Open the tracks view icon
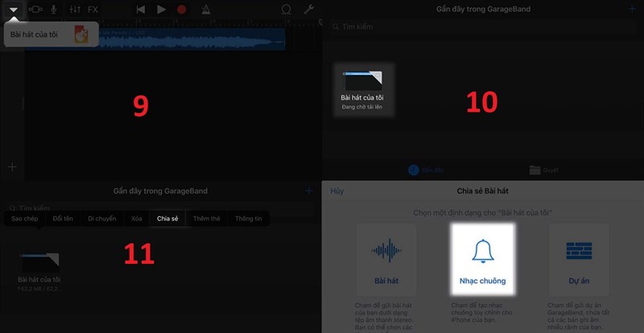Viewport: 644px width, 333px height. coord(35,10)
